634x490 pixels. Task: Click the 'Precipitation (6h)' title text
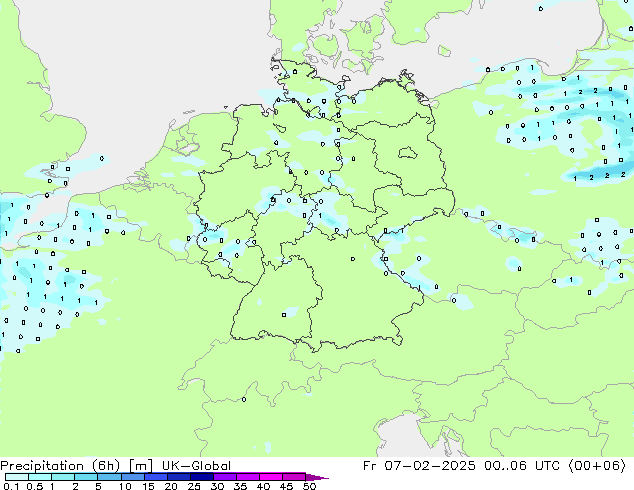coord(60,466)
